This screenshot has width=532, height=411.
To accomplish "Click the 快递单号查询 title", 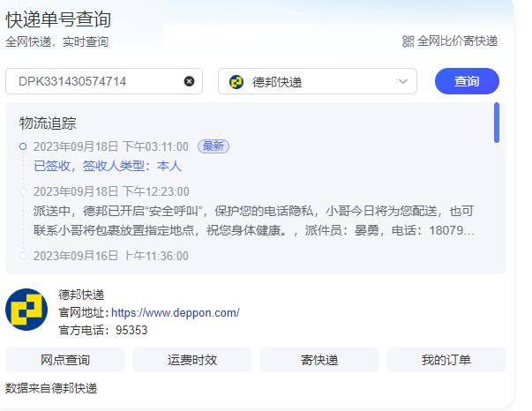I will pyautogui.click(x=58, y=19).
